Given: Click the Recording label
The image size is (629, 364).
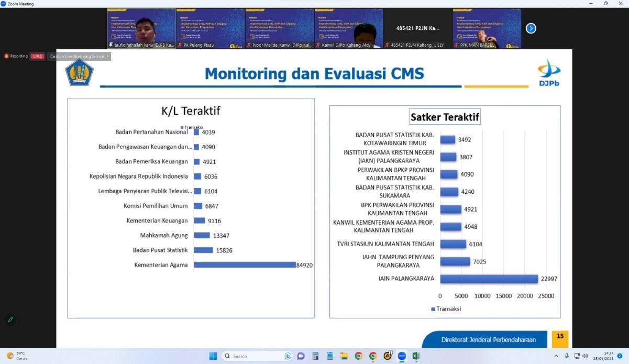Looking at the screenshot, I should (19, 56).
